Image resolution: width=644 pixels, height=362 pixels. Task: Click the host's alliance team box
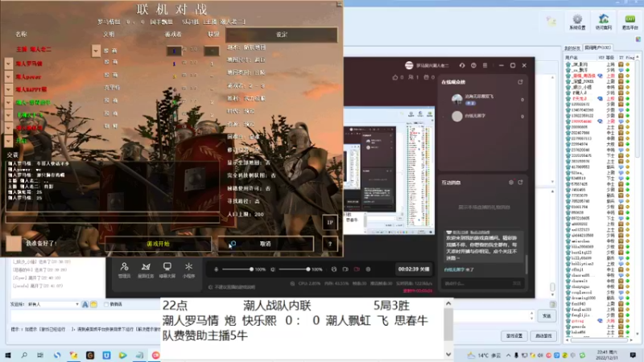click(x=212, y=51)
